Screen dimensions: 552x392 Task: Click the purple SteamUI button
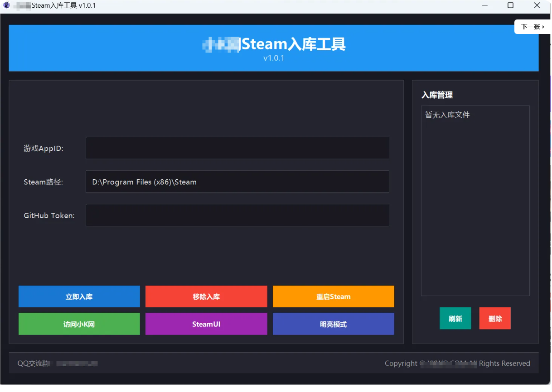click(x=206, y=324)
